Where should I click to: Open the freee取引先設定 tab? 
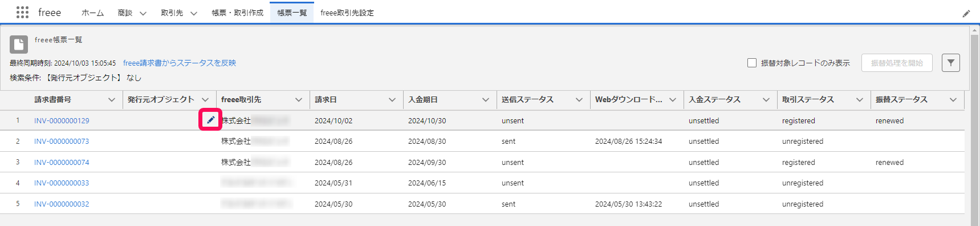pos(347,13)
